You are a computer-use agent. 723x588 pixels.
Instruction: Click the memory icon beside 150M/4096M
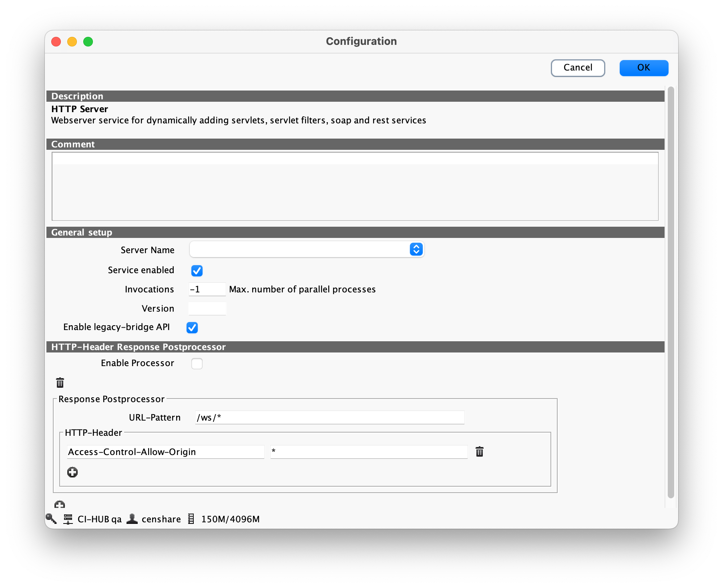[191, 519]
